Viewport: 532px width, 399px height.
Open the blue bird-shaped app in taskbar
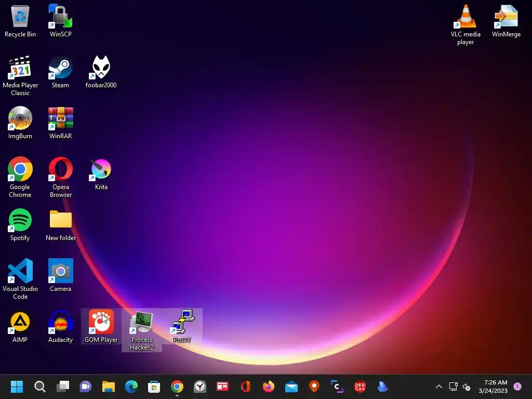click(x=383, y=387)
